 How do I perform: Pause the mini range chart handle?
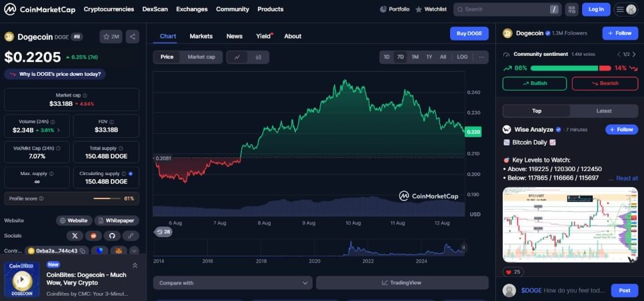pyautogui.click(x=464, y=247)
